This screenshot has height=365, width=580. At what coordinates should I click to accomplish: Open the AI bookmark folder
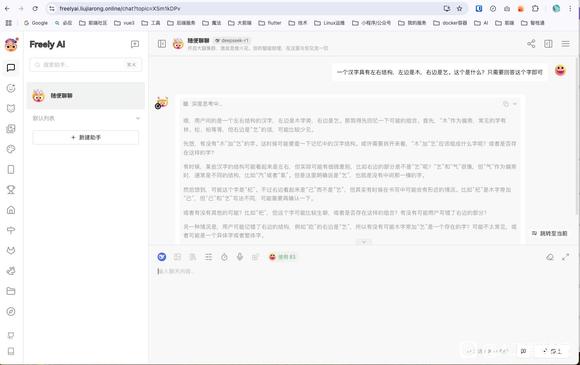point(482,23)
